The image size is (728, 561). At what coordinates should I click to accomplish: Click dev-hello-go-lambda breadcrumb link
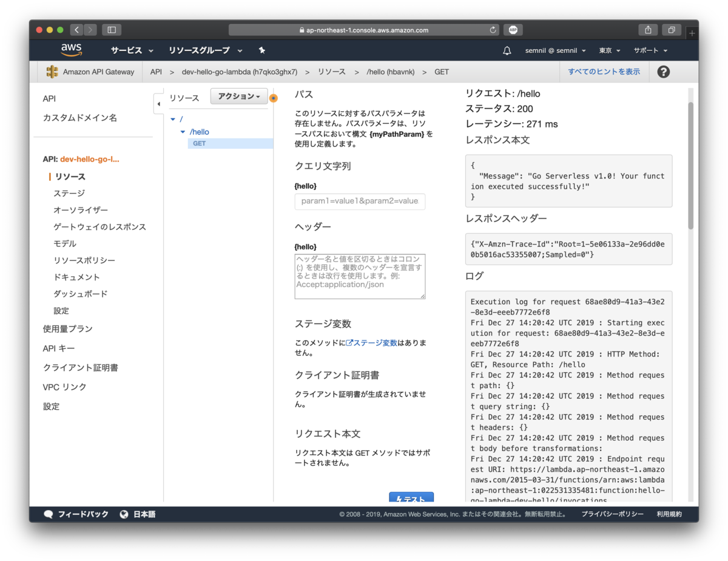(x=240, y=72)
